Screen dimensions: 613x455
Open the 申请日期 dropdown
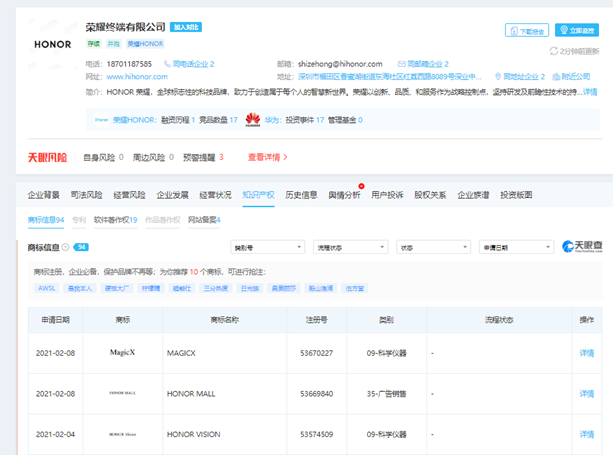[516, 247]
